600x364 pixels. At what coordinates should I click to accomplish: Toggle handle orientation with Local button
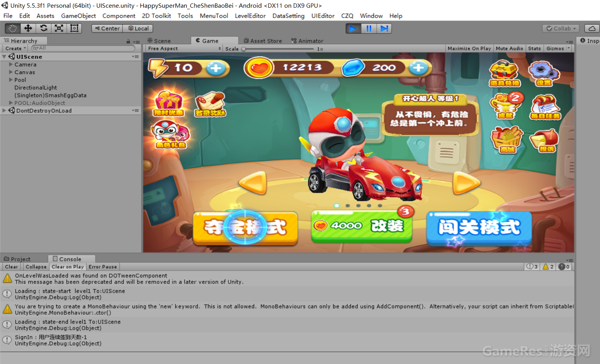138,28
